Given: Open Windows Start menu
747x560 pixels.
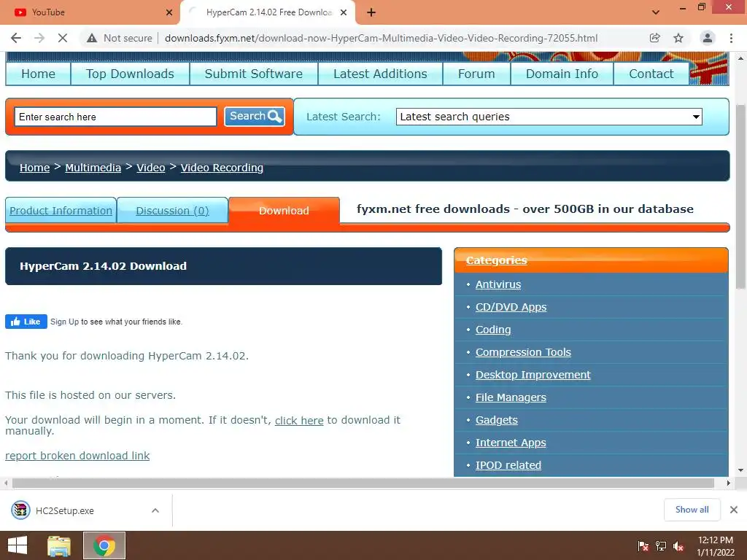Looking at the screenshot, I should click(x=18, y=545).
